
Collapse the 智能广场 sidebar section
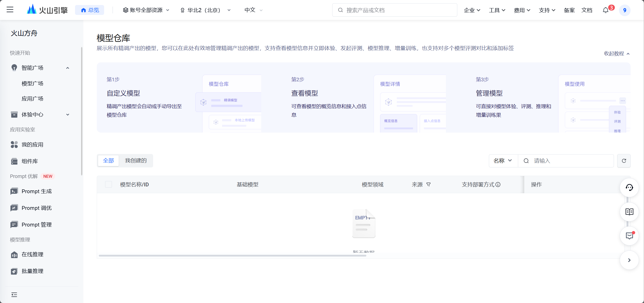point(67,68)
